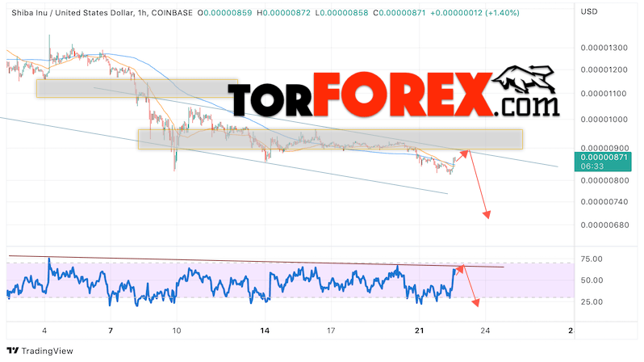Click date 14 on time axis
Viewport: 644px width, 362px height.
(265, 330)
